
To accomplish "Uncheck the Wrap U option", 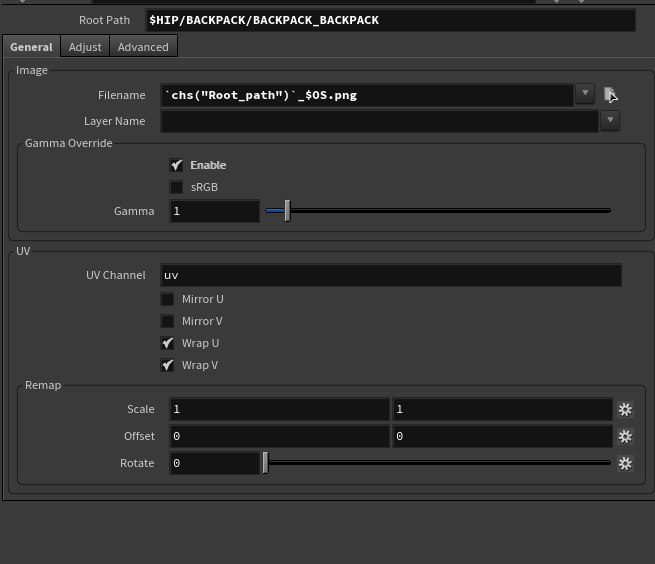I will point(168,343).
